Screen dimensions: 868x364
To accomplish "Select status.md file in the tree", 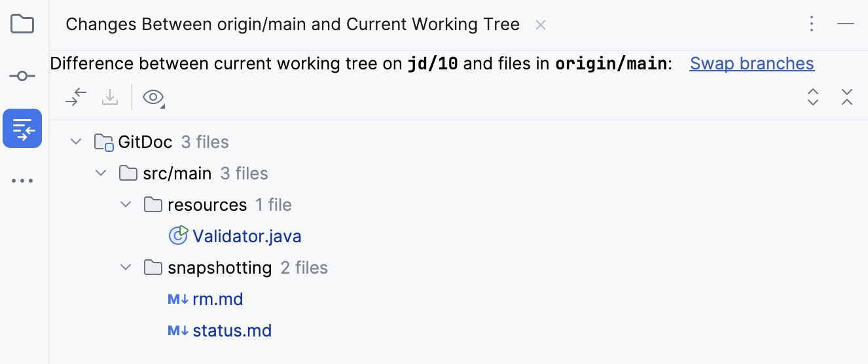I will click(x=232, y=331).
